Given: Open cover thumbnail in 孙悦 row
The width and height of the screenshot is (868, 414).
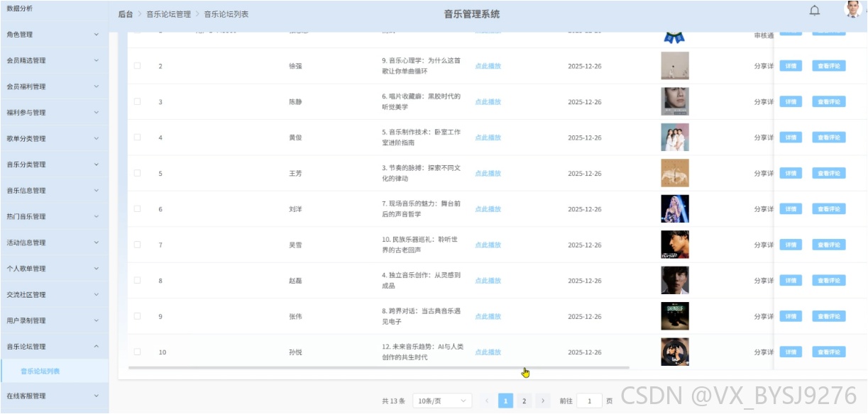Looking at the screenshot, I should coord(675,352).
